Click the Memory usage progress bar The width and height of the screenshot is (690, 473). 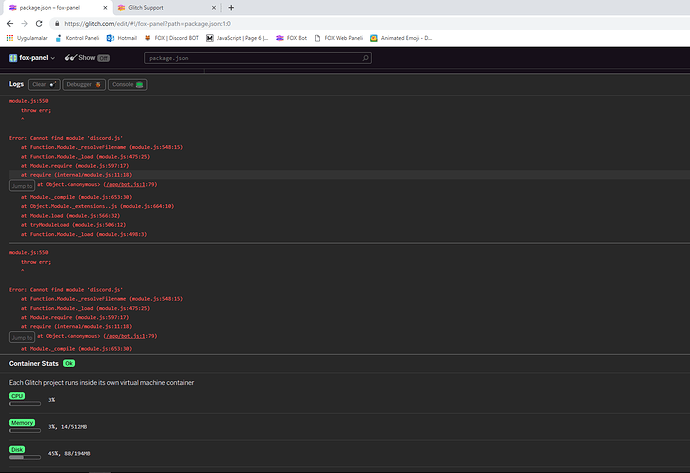25,430
